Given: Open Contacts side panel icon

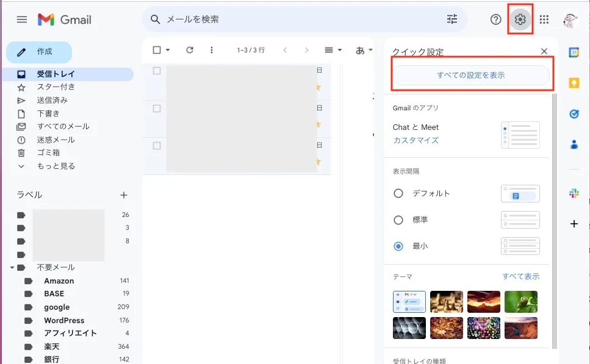Looking at the screenshot, I should point(574,144).
